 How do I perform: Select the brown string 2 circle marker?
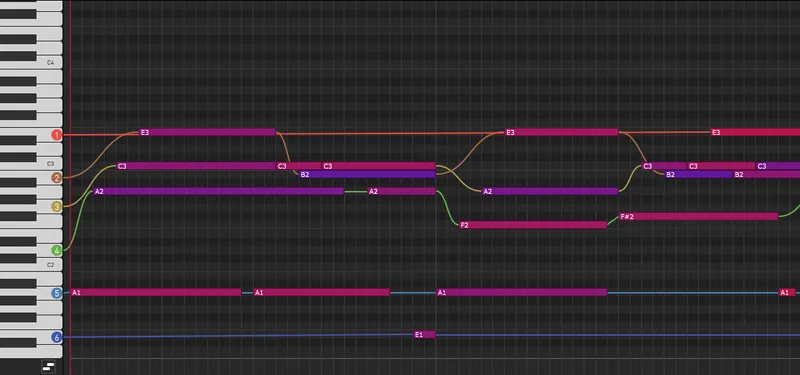tap(57, 178)
